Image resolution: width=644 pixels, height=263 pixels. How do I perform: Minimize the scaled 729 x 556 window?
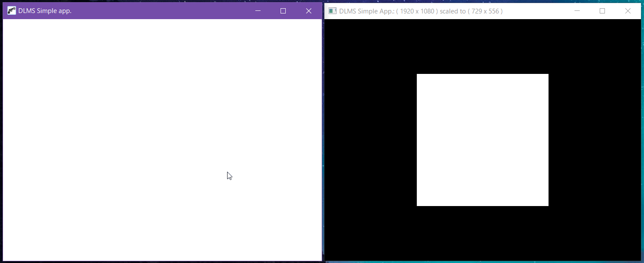click(577, 11)
